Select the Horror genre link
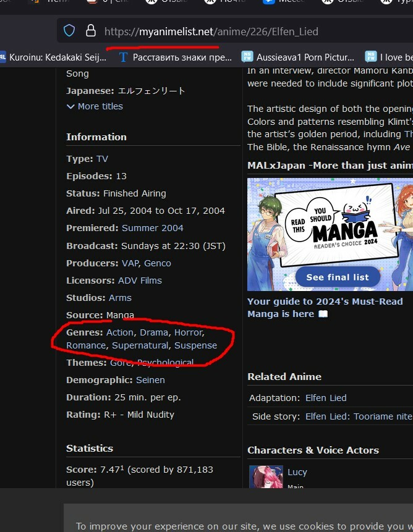The height and width of the screenshot is (532, 413). click(x=187, y=332)
